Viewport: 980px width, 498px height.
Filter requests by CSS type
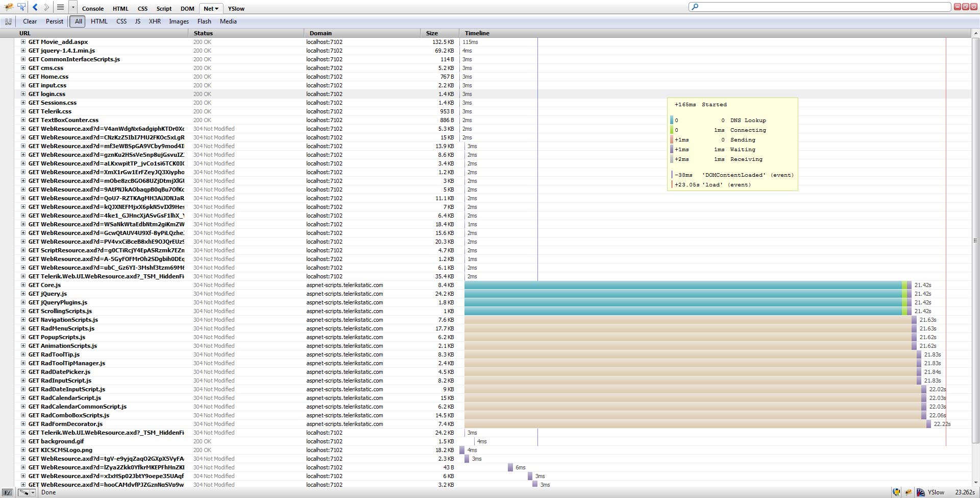[121, 21]
